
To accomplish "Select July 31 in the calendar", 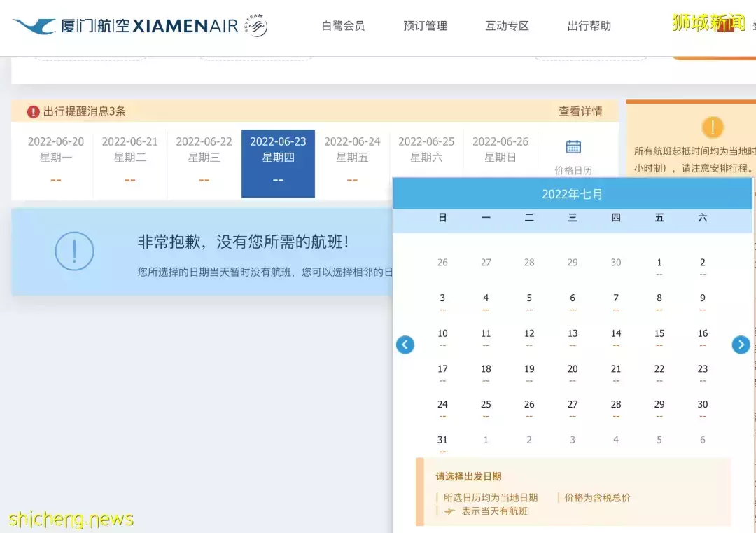I will tap(442, 439).
